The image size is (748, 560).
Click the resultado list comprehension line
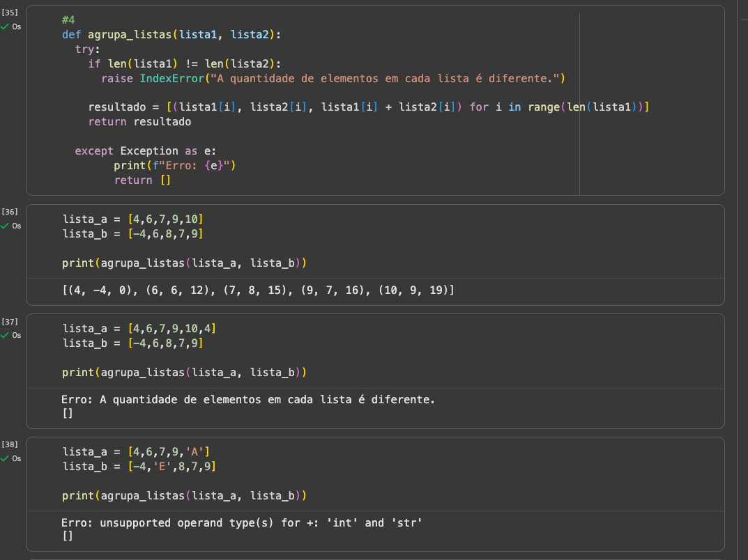coord(369,107)
